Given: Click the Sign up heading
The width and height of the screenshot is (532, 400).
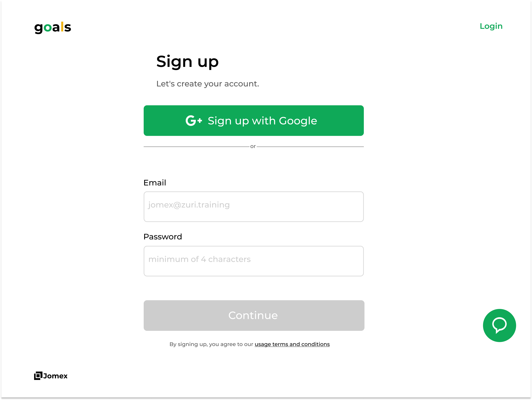Looking at the screenshot, I should pos(187,62).
